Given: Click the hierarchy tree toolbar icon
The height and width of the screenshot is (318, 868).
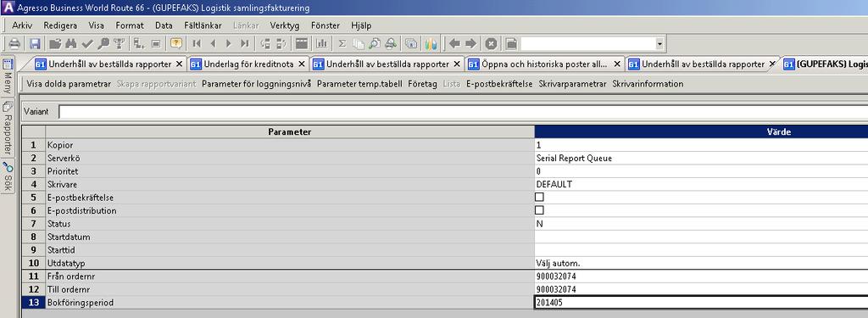Looking at the screenshot, I should coord(119,44).
